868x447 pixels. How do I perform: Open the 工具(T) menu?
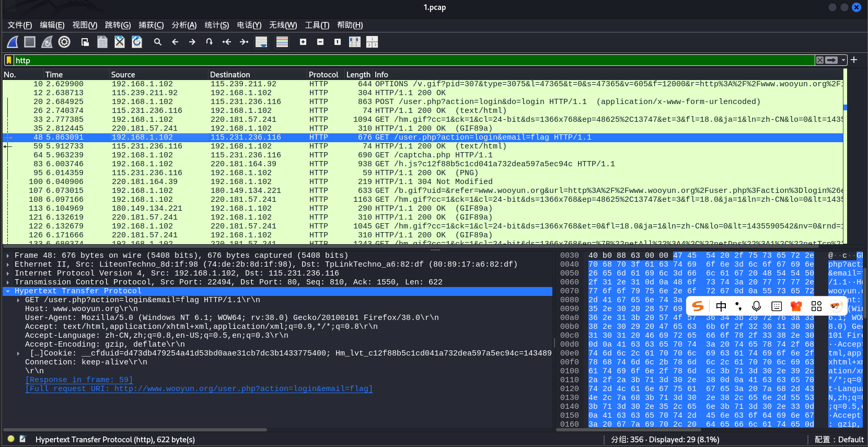tap(317, 25)
